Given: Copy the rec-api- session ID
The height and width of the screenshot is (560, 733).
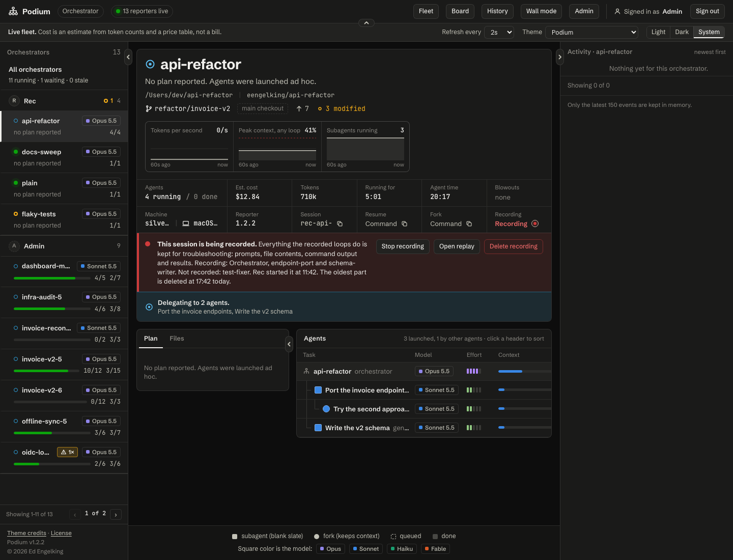Looking at the screenshot, I should coord(340,223).
